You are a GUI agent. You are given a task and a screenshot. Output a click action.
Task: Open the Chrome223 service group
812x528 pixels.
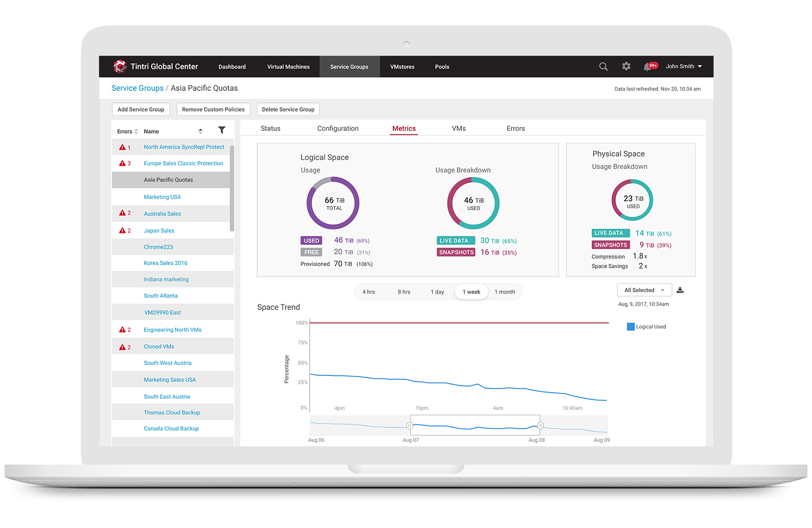(x=158, y=247)
